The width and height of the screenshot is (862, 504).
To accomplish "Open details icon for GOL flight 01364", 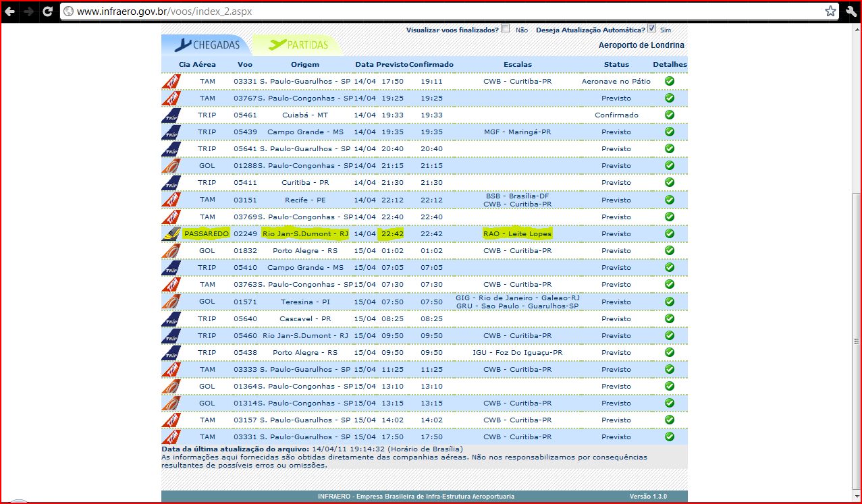I will 670,386.
